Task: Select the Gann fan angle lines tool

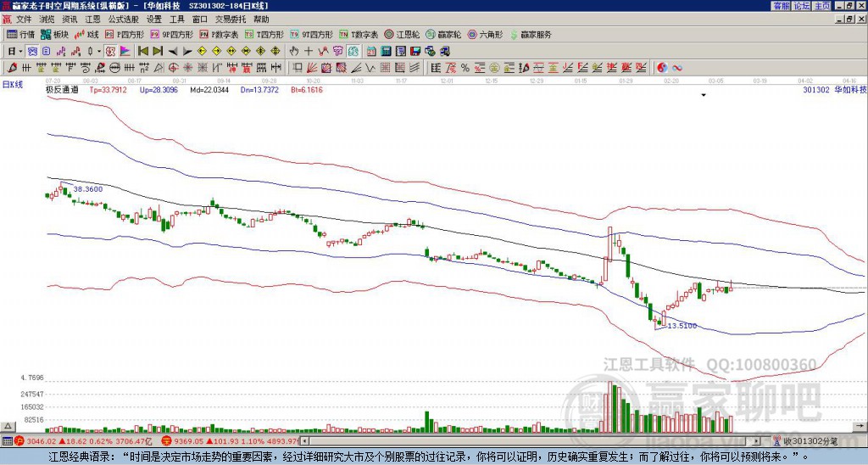Action: click(x=312, y=68)
